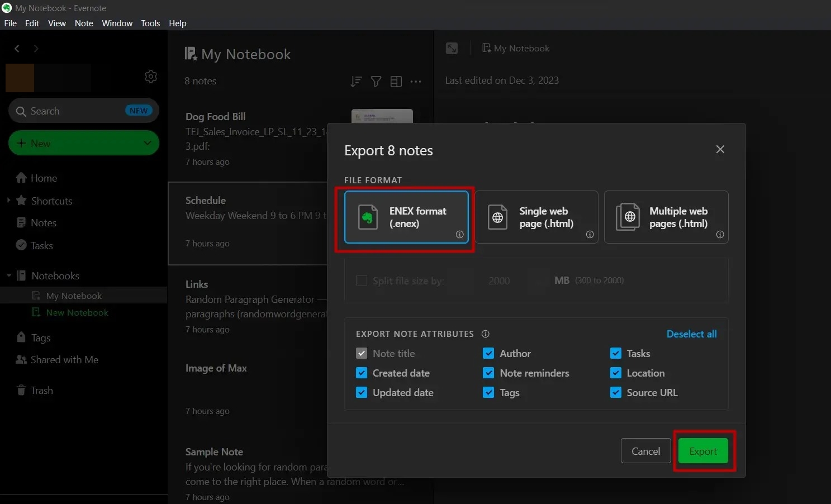Collapse the Notebooks tree
The image size is (831, 504).
(x=8, y=275)
